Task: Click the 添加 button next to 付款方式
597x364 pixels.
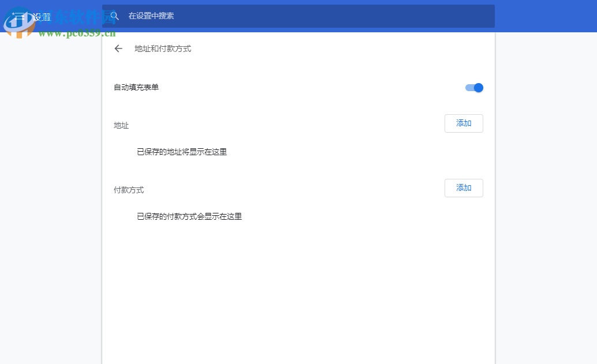Action: coord(464,187)
